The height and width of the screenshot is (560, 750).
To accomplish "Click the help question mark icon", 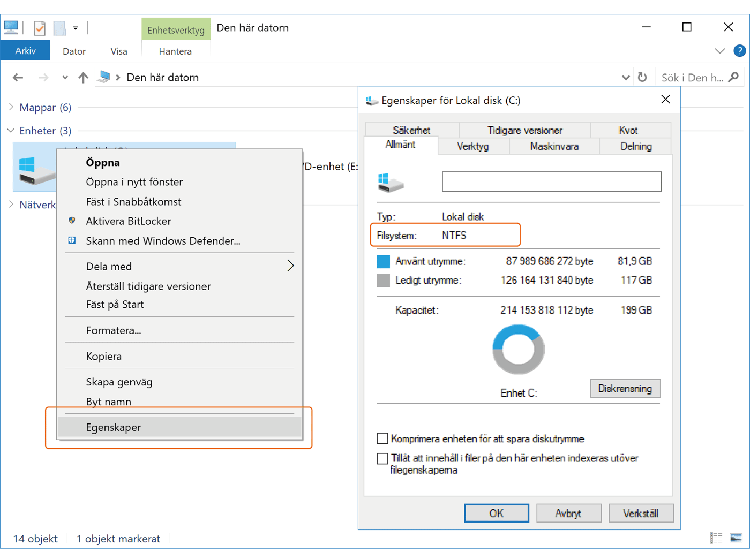I will 739,51.
